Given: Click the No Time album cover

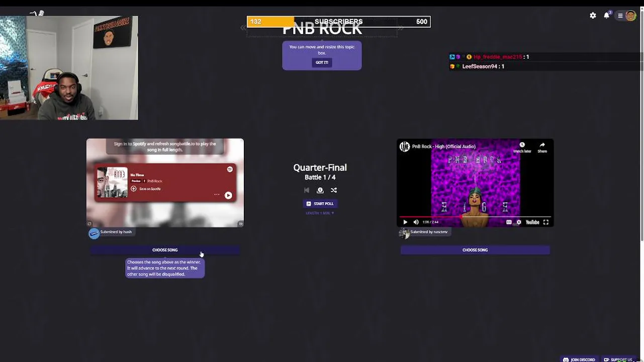Looking at the screenshot, I should 112,183.
